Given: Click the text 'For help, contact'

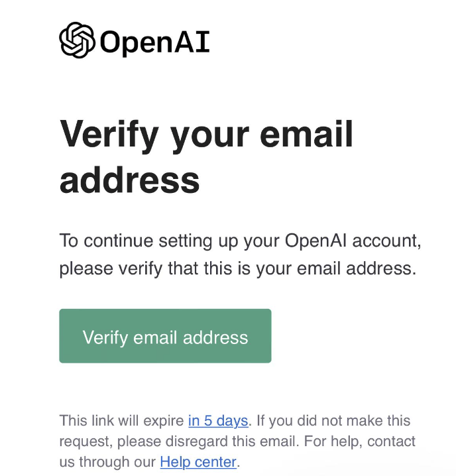Looking at the screenshot, I should (359, 442).
